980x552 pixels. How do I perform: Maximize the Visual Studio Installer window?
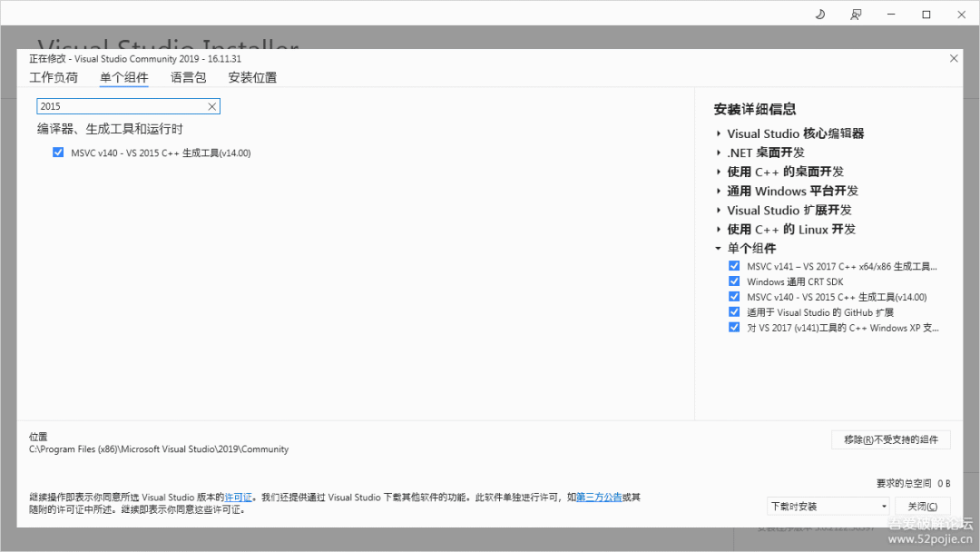tap(926, 15)
